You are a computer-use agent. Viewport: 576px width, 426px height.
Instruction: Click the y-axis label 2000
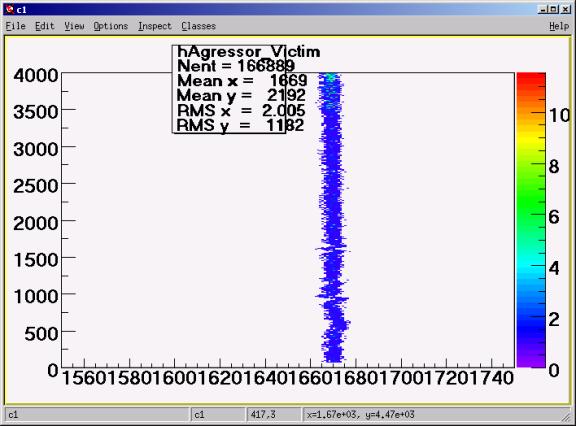[36, 223]
